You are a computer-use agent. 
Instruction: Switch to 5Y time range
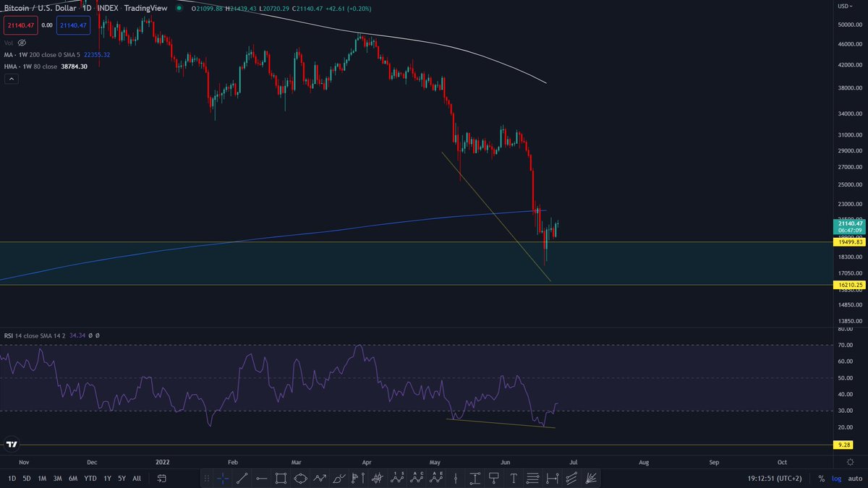122,478
